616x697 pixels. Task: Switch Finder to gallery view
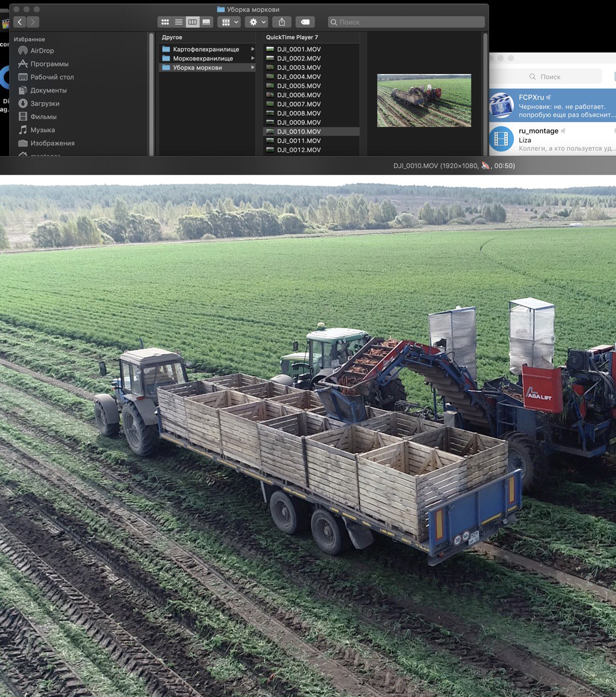[206, 22]
